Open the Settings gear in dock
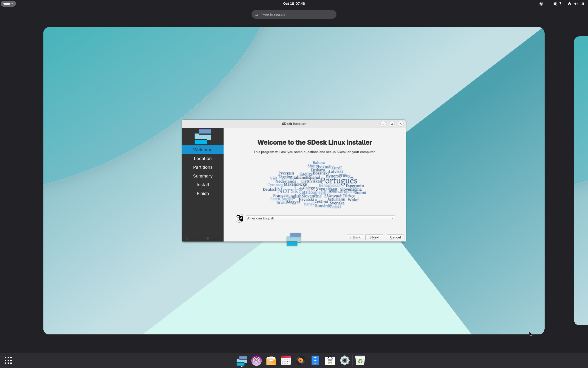Viewport: 588px width, 368px height. (345, 360)
